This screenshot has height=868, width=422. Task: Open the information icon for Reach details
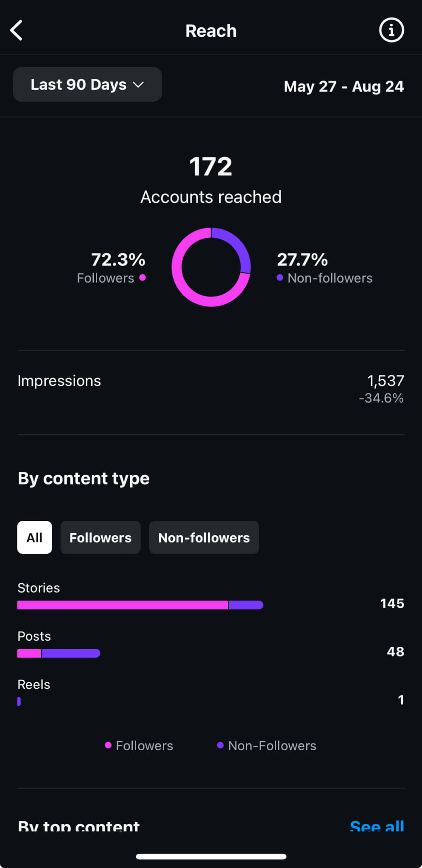pos(391,30)
